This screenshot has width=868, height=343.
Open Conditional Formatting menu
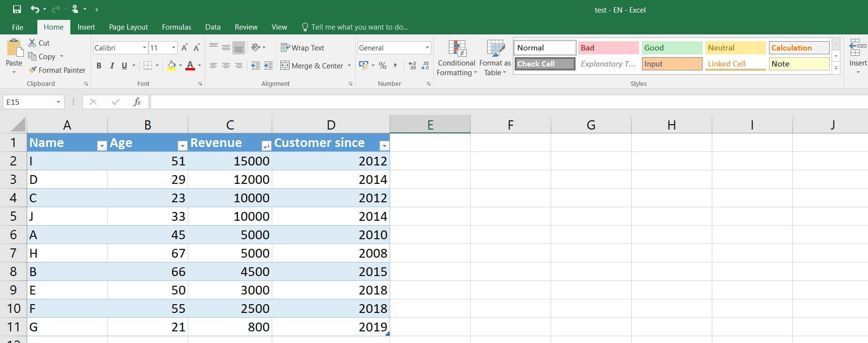(456, 58)
